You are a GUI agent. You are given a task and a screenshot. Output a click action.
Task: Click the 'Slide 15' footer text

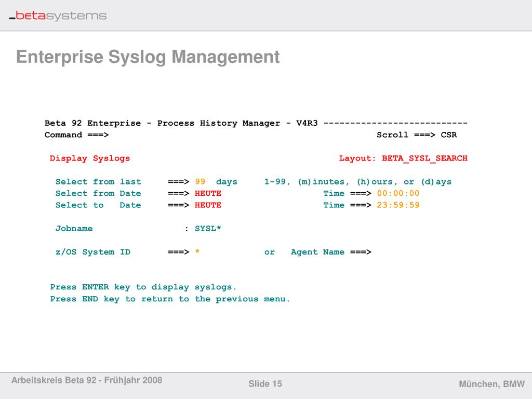pos(265,384)
